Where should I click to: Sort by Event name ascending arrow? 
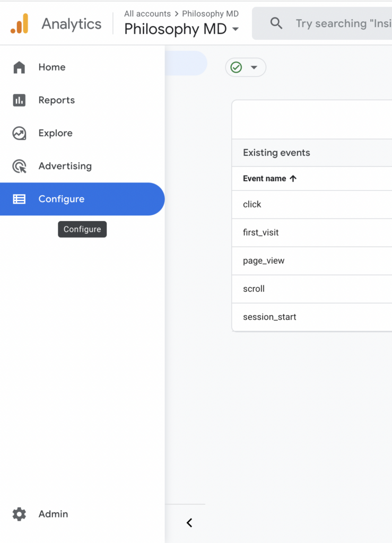[293, 178]
